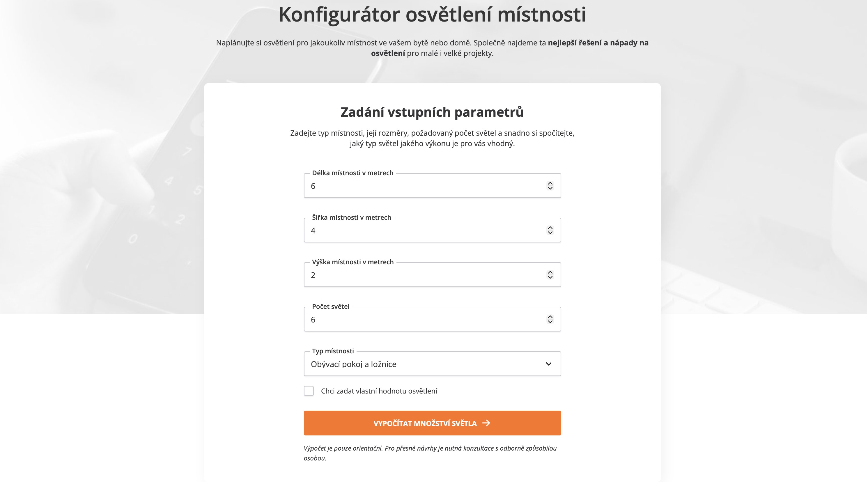The width and height of the screenshot is (868, 482).
Task: Click the arrow icon on the orange calculate button
Action: [x=486, y=423]
